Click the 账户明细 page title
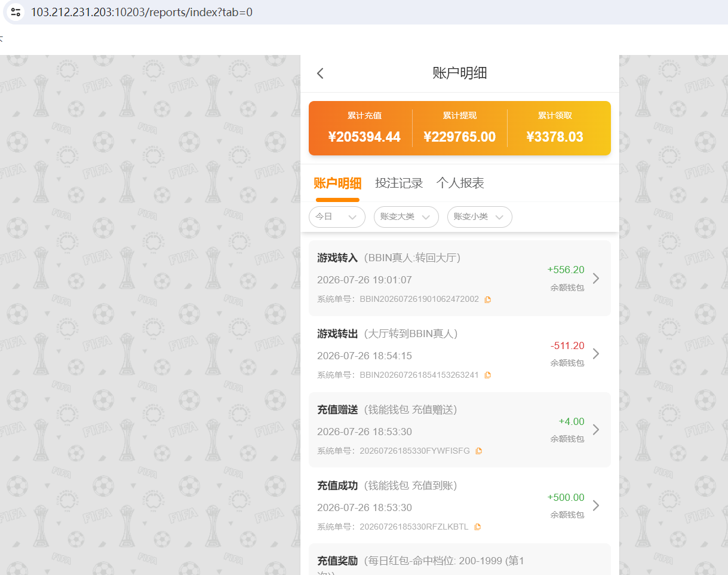Screen dimensions: 728x575 tap(460, 74)
